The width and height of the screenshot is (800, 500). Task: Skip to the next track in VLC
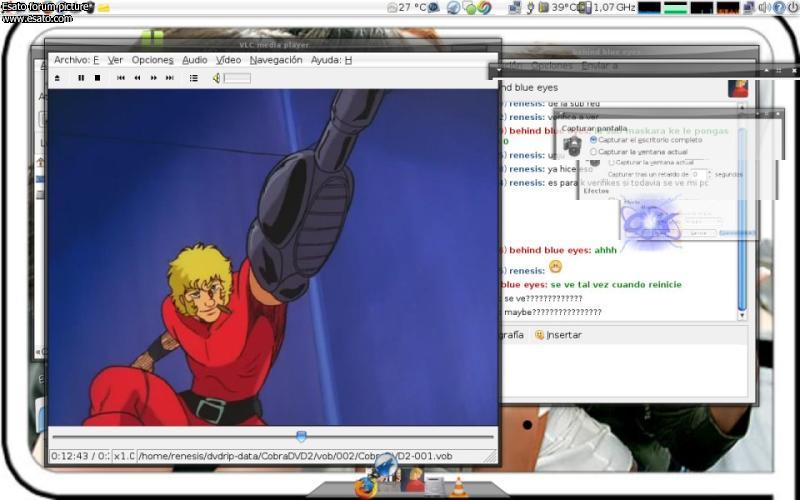170,78
